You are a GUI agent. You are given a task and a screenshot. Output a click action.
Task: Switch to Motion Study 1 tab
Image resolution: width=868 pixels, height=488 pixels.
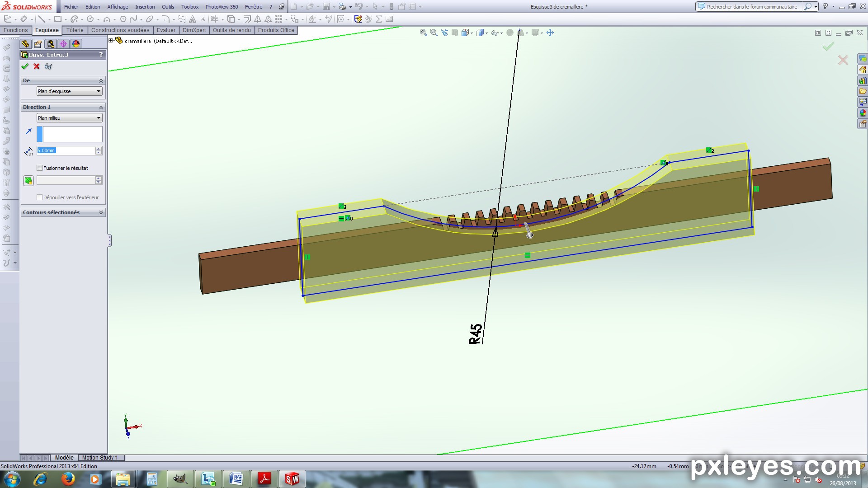(x=100, y=458)
